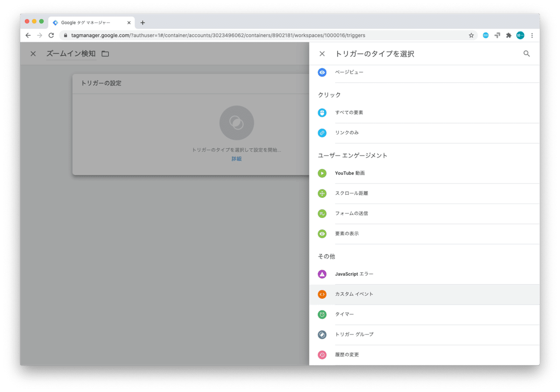Image resolution: width=560 pixels, height=392 pixels.
Task: Select the scroll distance trigger icon
Action: tap(322, 193)
